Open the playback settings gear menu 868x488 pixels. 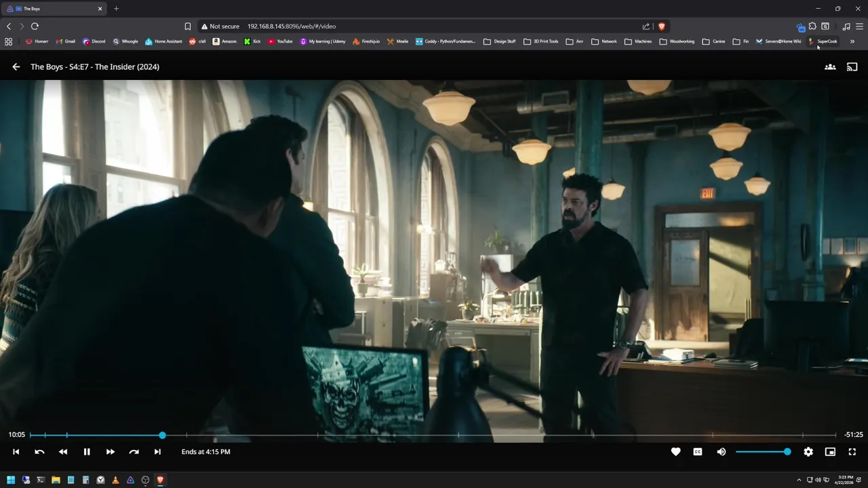click(808, 451)
